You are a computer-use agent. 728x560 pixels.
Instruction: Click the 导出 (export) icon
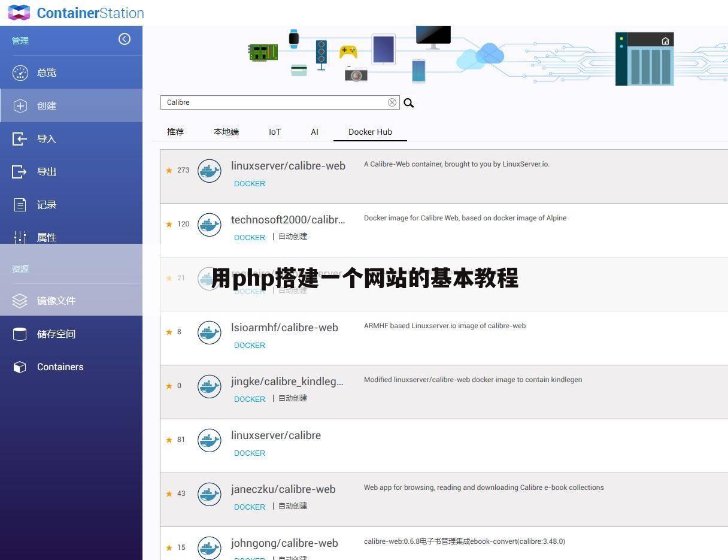20,171
